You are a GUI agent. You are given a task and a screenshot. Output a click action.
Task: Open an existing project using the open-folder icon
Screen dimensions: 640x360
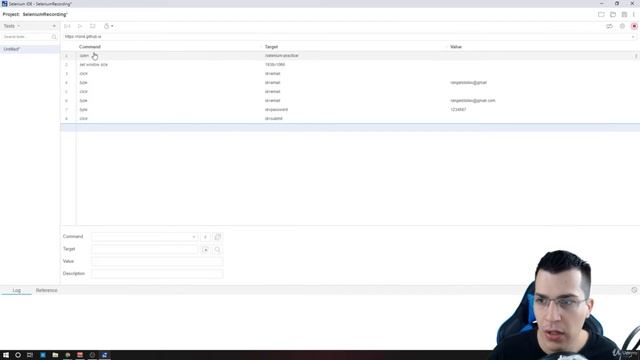[613, 14]
